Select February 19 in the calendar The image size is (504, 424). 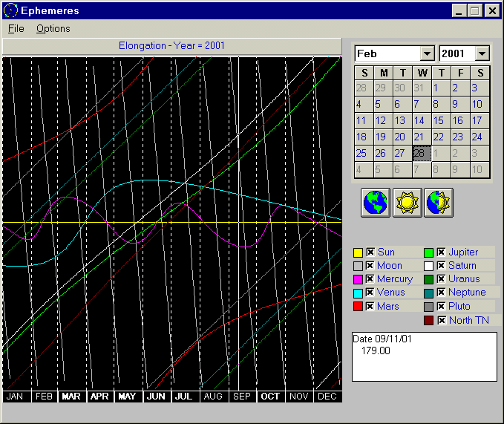[383, 137]
